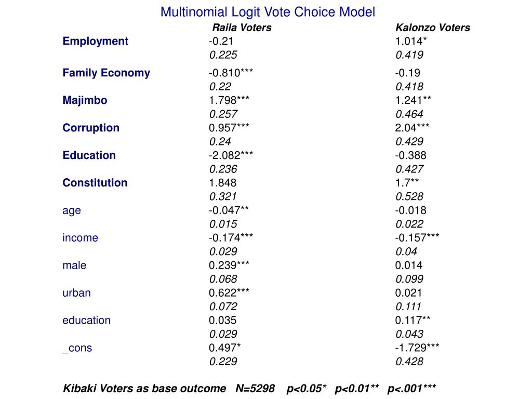Select the _cons row label
The width and height of the screenshot is (532, 399).
pyautogui.click(x=77, y=348)
